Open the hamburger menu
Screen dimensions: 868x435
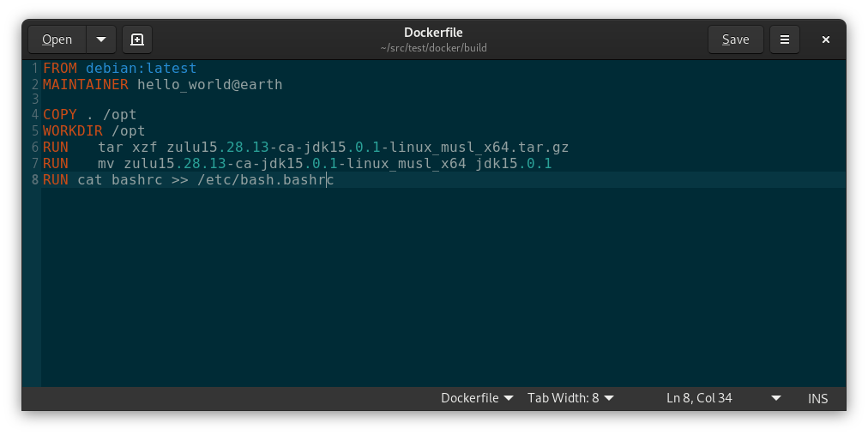[785, 39]
